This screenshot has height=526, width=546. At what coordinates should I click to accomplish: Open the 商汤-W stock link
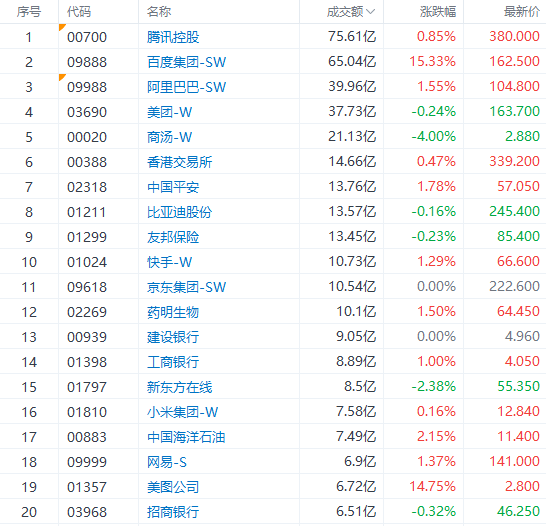coord(169,137)
